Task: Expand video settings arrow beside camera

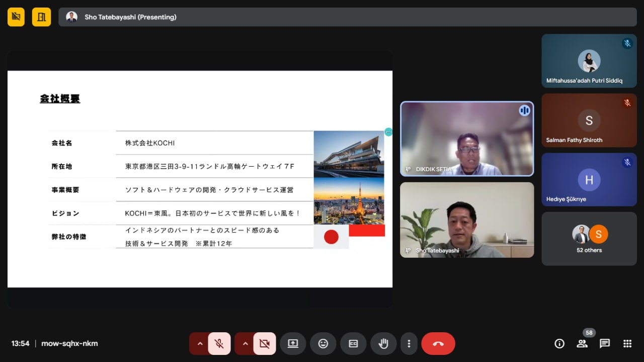Action: 245,343
